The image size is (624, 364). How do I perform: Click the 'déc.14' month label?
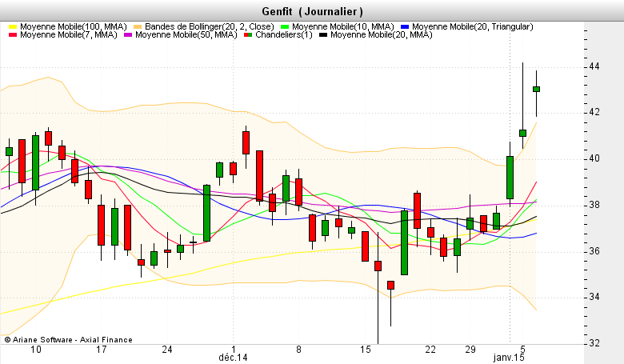coord(234,358)
